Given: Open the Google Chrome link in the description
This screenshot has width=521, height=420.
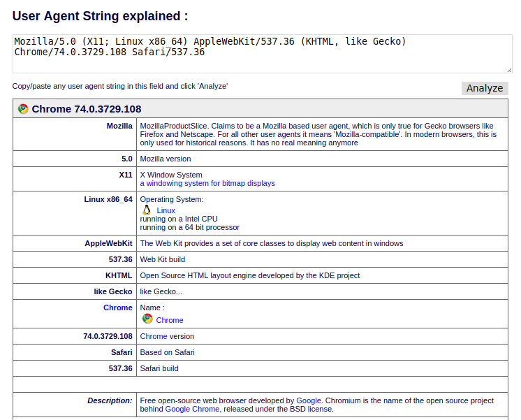Looking at the screenshot, I should tap(192, 409).
